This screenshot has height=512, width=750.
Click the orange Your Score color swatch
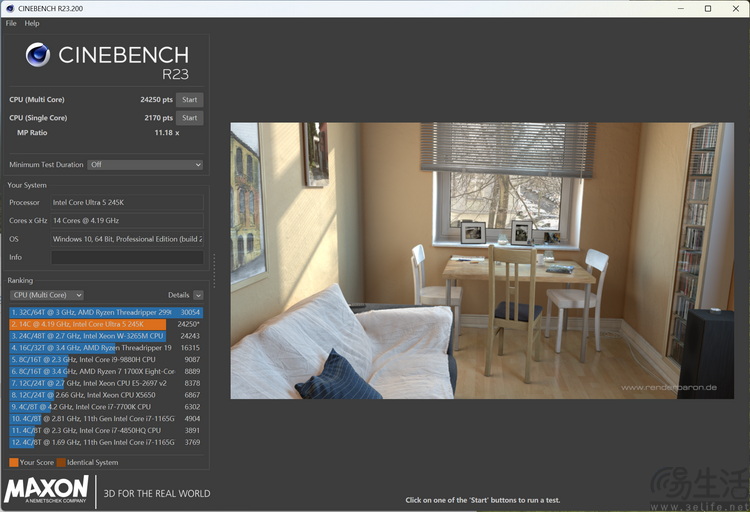pos(14,462)
